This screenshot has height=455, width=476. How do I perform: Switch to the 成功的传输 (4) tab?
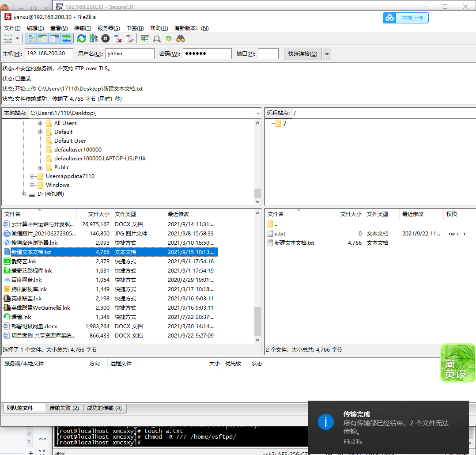pos(104,408)
